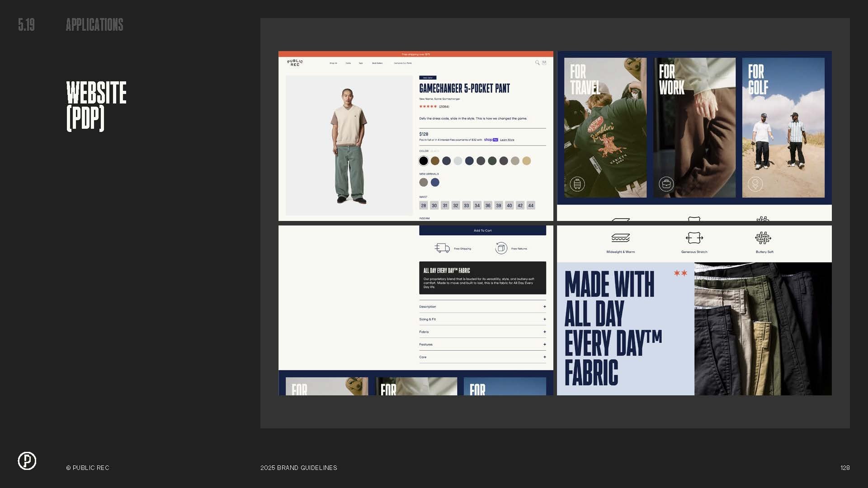
Task: Select waist size 31
Action: [x=445, y=206]
